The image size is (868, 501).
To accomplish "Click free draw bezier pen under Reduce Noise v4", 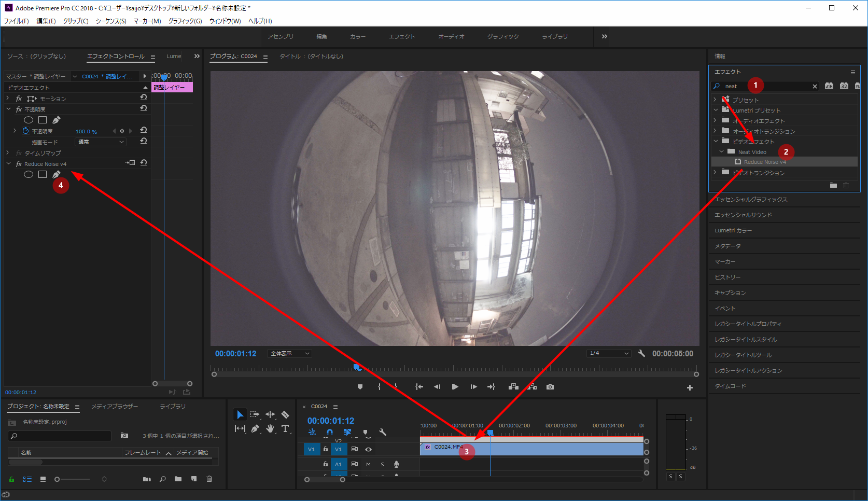I will [x=57, y=174].
